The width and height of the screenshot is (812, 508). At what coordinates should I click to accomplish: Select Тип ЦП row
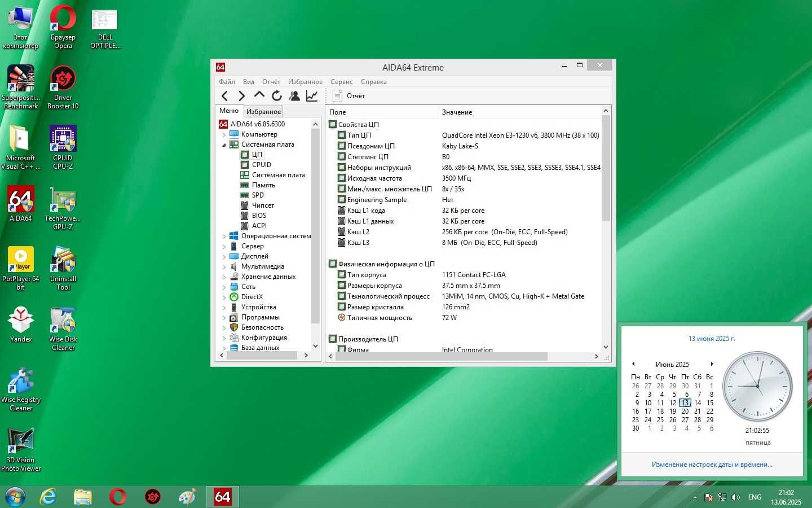[x=464, y=135]
